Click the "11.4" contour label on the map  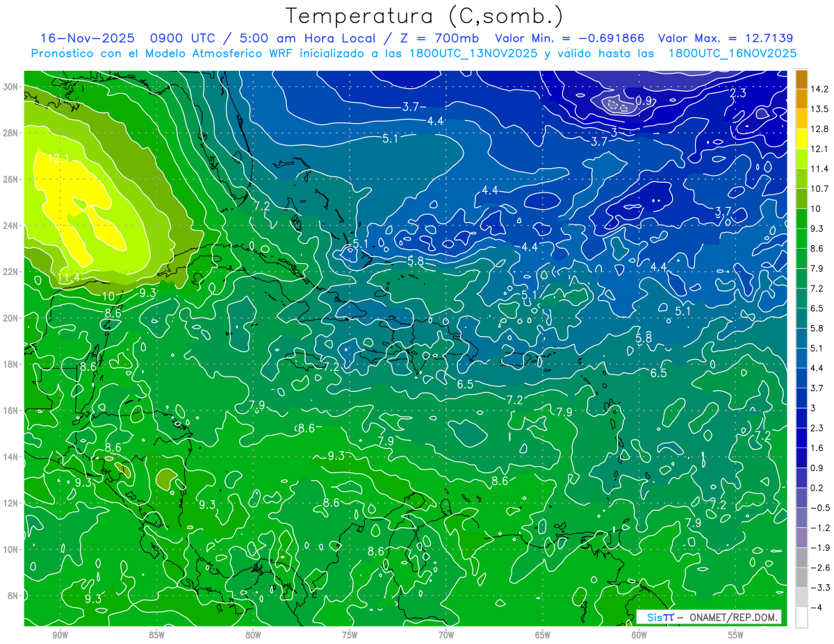68,278
